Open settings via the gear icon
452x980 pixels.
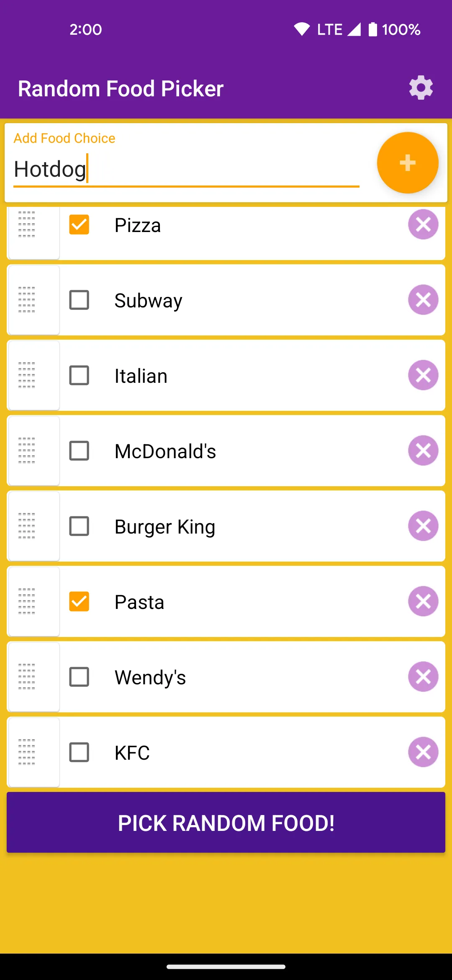pyautogui.click(x=421, y=88)
